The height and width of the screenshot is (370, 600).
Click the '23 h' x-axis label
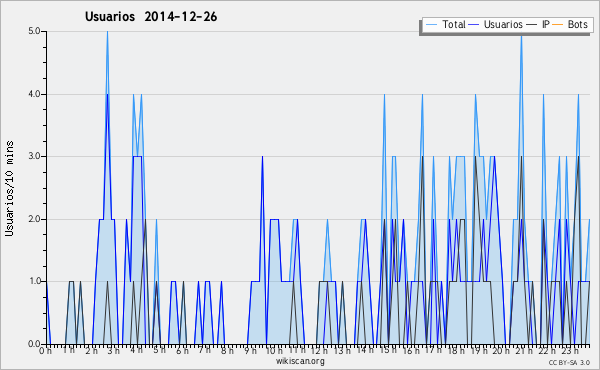(569, 351)
